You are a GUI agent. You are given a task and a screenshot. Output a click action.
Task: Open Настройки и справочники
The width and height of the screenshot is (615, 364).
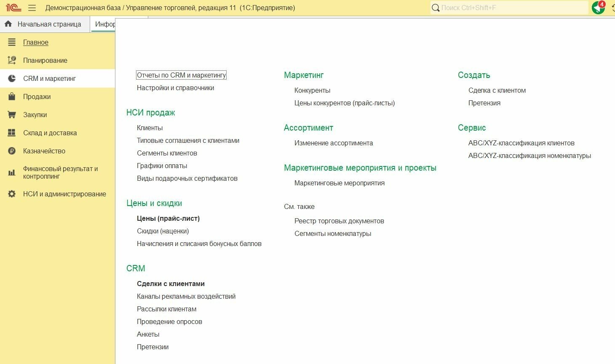175,88
